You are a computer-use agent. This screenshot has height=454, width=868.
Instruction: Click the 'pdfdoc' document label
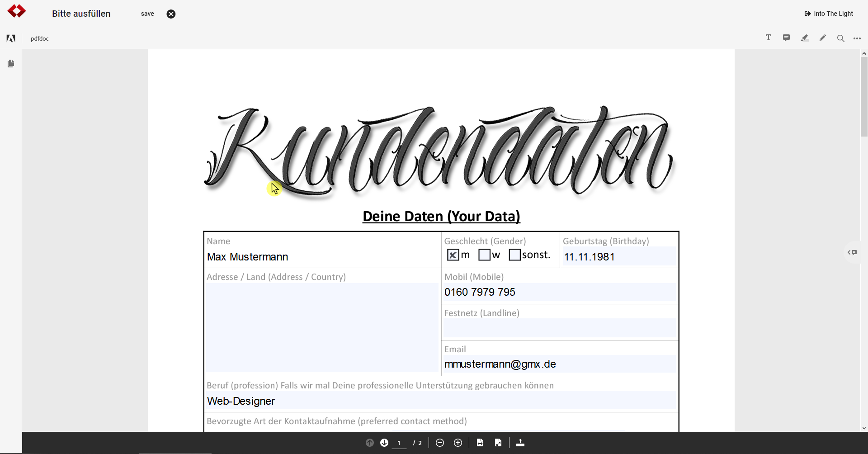pos(40,38)
